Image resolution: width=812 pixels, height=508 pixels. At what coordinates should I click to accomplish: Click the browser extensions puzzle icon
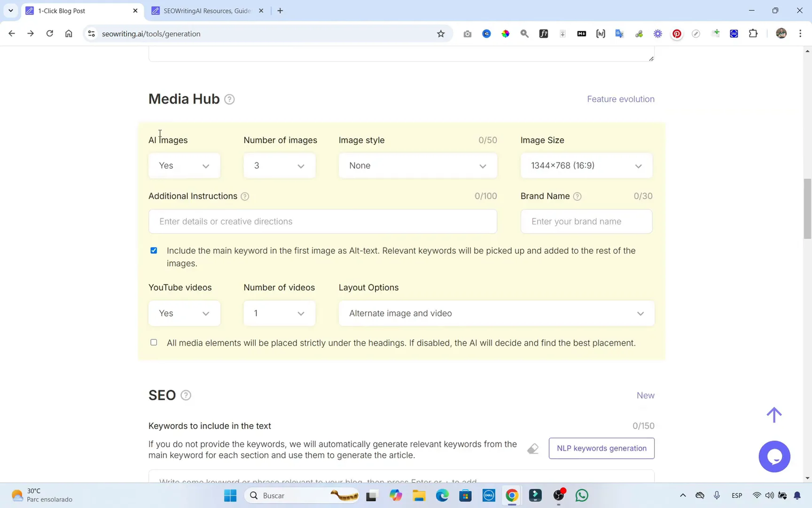[753, 34]
